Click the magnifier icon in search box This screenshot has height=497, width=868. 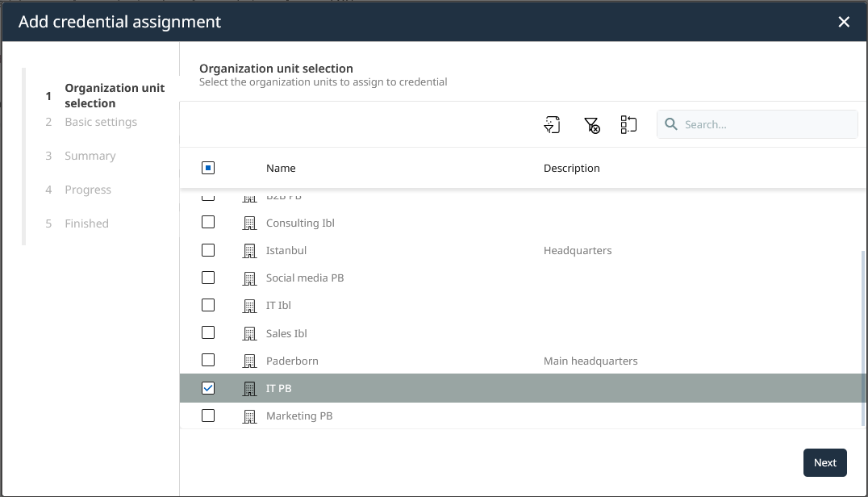(x=670, y=124)
